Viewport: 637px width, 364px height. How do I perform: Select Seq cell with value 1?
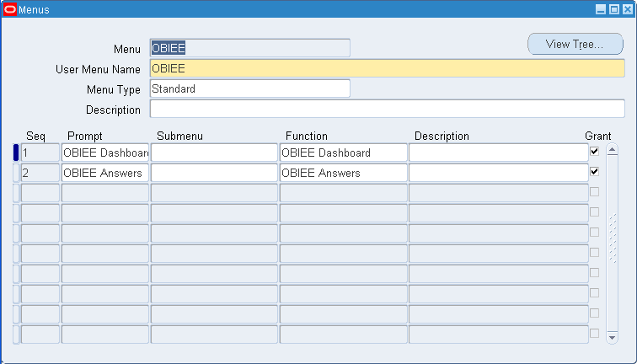[x=40, y=153]
